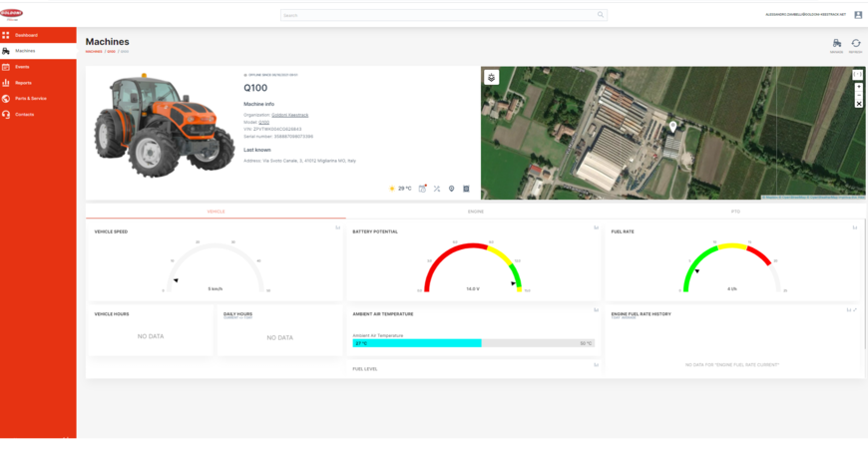Toggle fullscreen on the map
Viewport: 868px width, 458px height.
(x=858, y=75)
